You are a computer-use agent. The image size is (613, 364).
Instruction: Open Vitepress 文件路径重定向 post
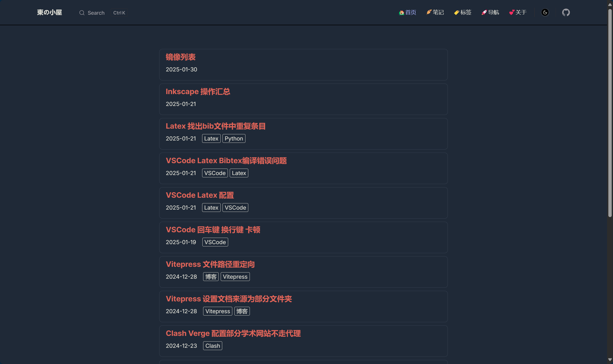point(210,264)
